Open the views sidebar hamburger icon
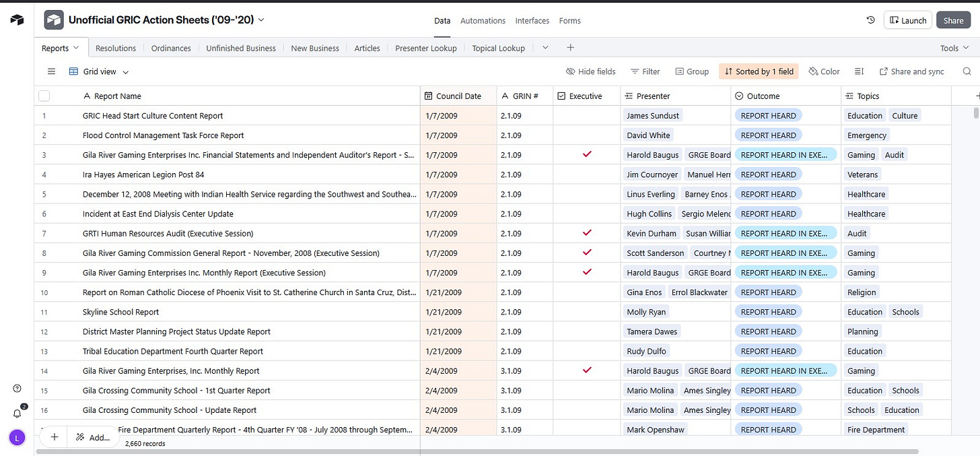Screen dimensions: 980x456 (x=51, y=71)
